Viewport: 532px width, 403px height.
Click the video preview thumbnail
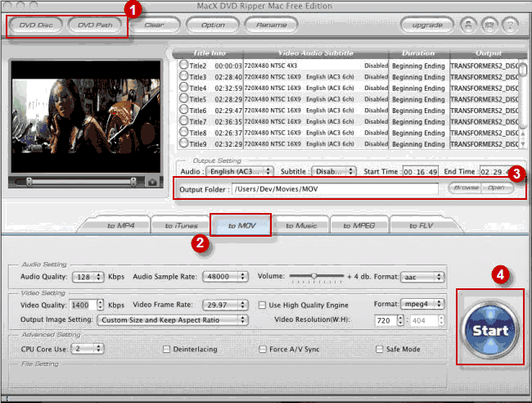click(86, 117)
